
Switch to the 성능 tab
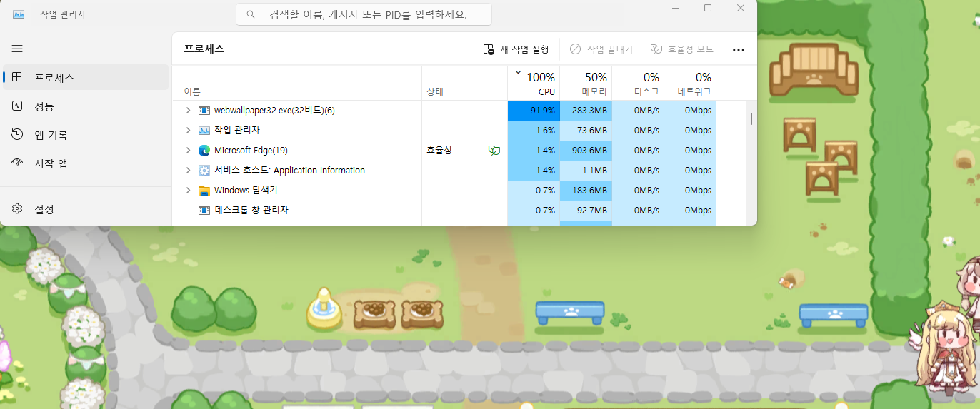pyautogui.click(x=86, y=106)
